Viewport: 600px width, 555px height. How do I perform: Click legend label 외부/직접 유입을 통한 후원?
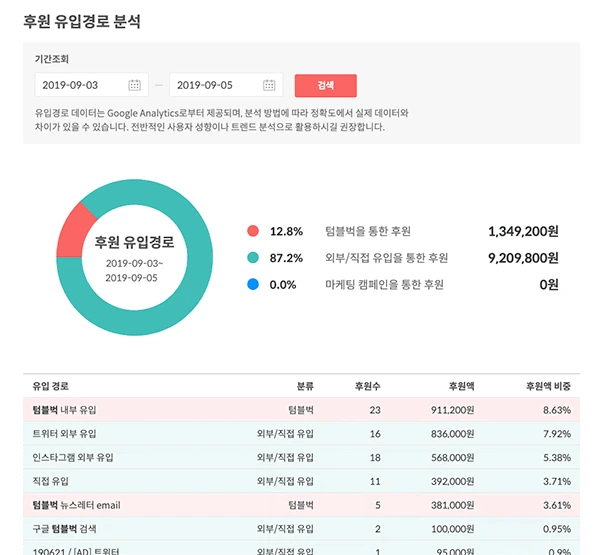[x=386, y=258]
